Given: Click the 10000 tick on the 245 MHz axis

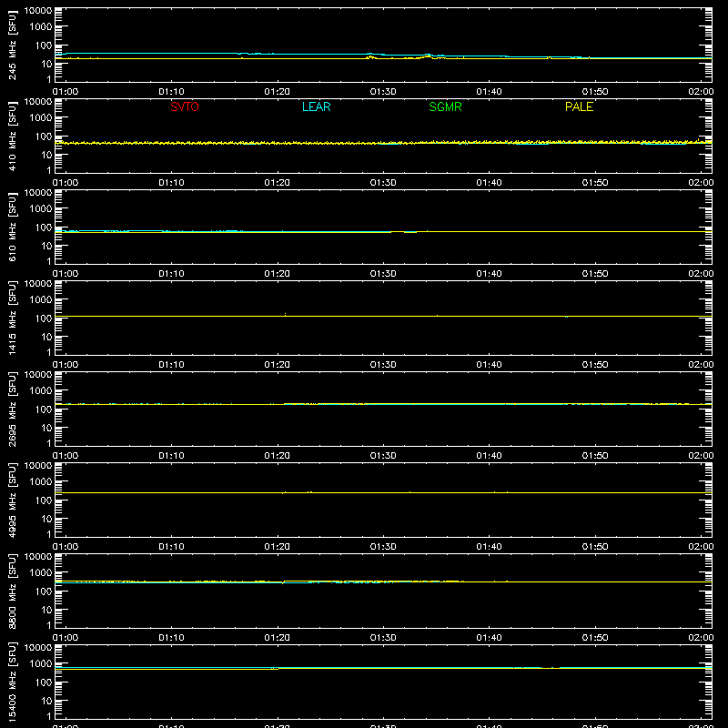Looking at the screenshot, I should pyautogui.click(x=38, y=11).
